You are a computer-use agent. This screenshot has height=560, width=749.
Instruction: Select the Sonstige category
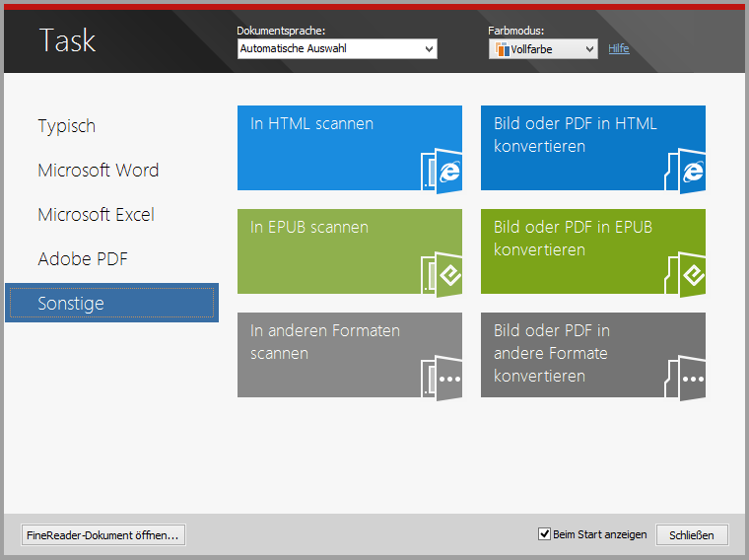[71, 304]
